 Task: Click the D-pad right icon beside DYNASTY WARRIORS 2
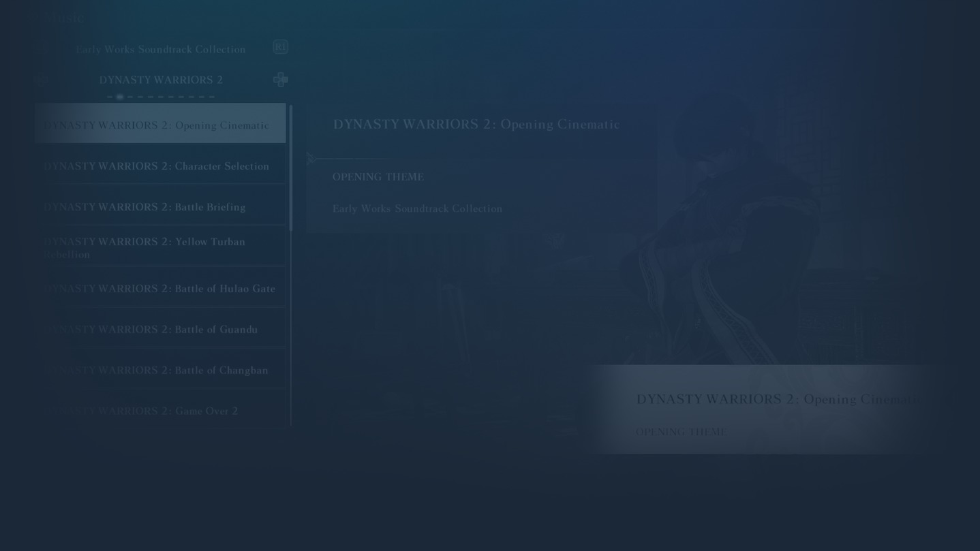[280, 80]
